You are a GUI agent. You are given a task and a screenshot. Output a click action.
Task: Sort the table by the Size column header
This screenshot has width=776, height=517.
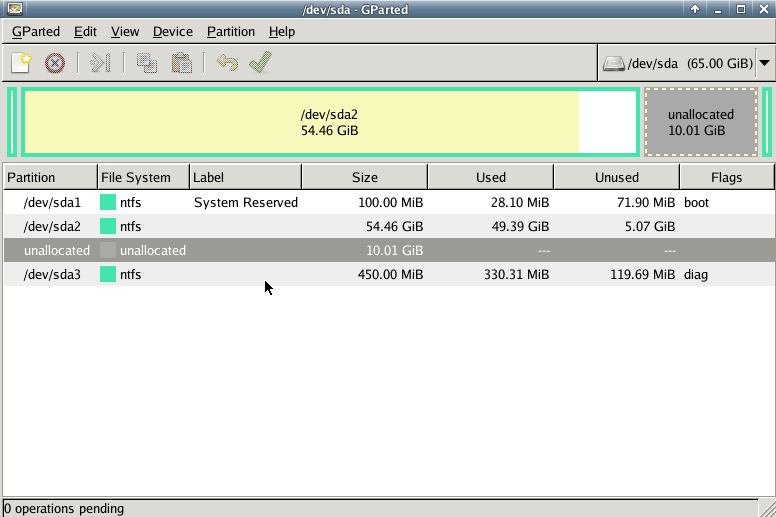pyautogui.click(x=364, y=177)
